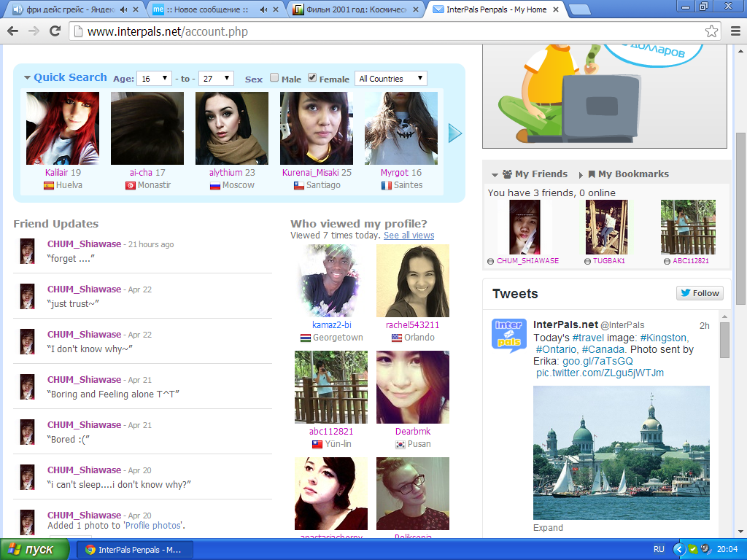Click Korea flag next to Pusan
747x560 pixels.
point(400,444)
